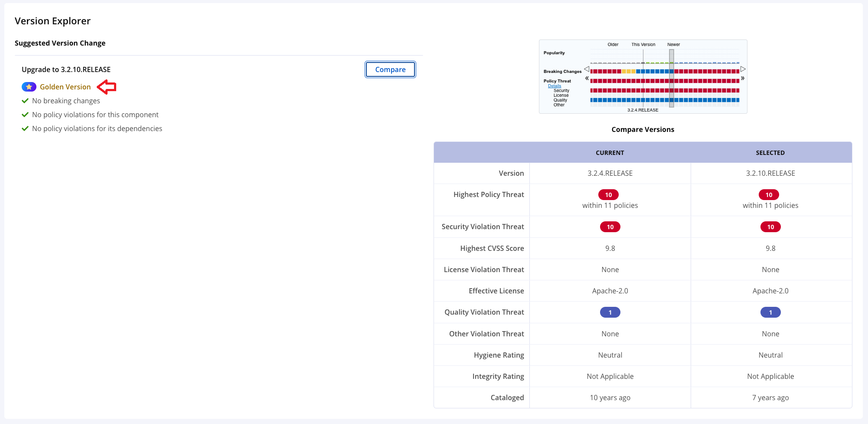Click the Compare button
Screen dimensions: 868x424
tap(390, 69)
